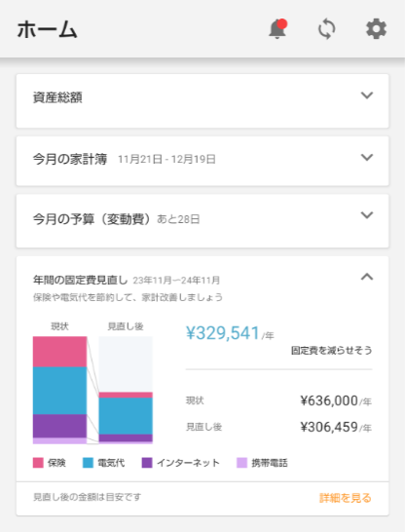The image size is (405, 532).
Task: Expand the 今月の予算（変動費） card chevron
Action: [367, 215]
